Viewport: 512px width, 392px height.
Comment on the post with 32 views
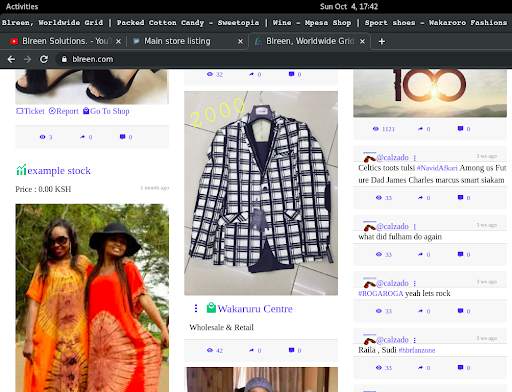(291, 74)
